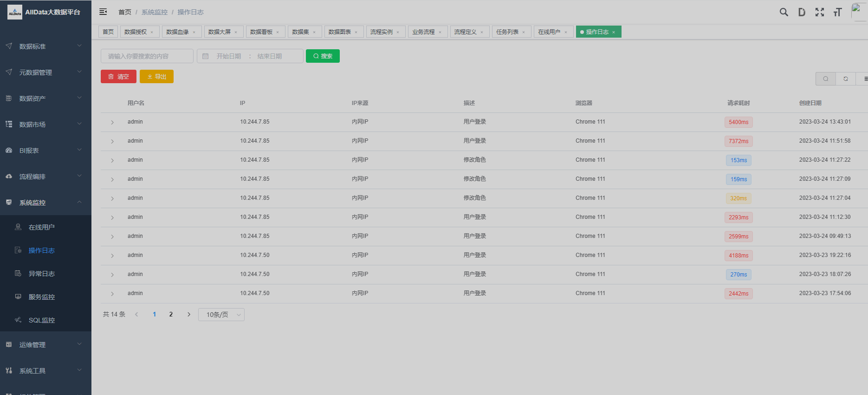The image size is (868, 395).
Task: Go to page 2 of logs
Action: pos(171,315)
